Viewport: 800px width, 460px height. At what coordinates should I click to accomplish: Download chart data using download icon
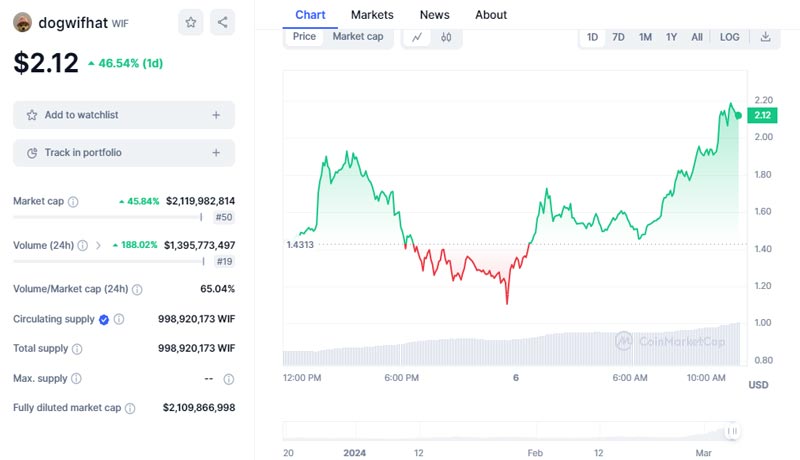(765, 37)
